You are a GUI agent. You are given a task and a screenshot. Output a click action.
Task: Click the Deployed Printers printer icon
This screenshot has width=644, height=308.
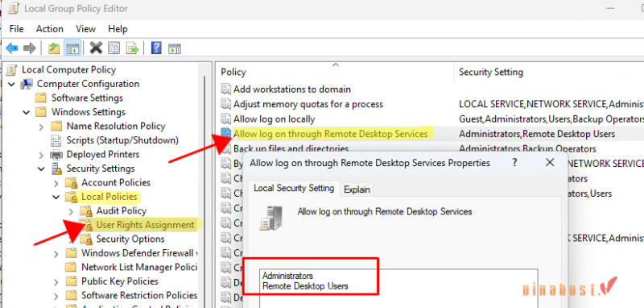pyautogui.click(x=56, y=155)
